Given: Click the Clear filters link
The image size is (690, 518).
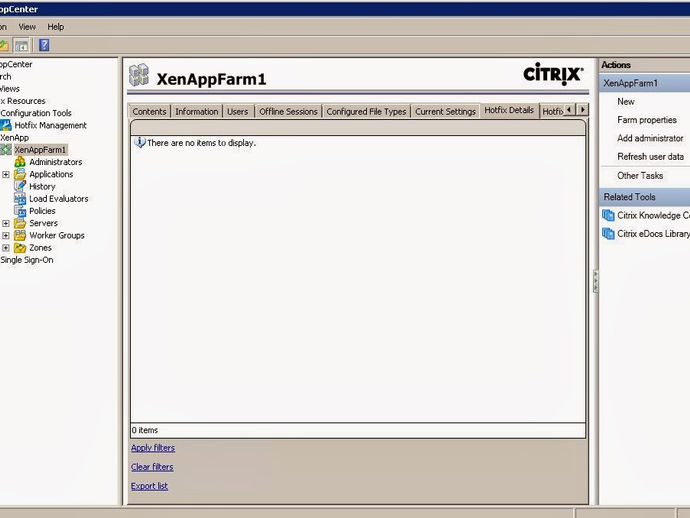Looking at the screenshot, I should [x=152, y=467].
